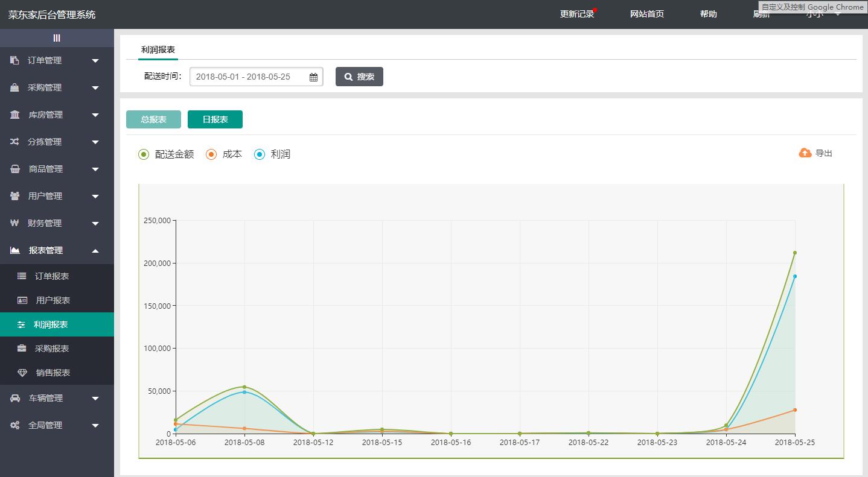The width and height of the screenshot is (868, 477).
Task: Toggle the 利润 series radio
Action: [260, 154]
